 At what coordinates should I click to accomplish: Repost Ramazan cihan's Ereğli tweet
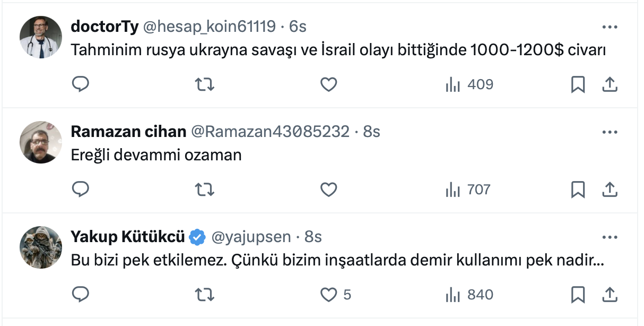(205, 189)
